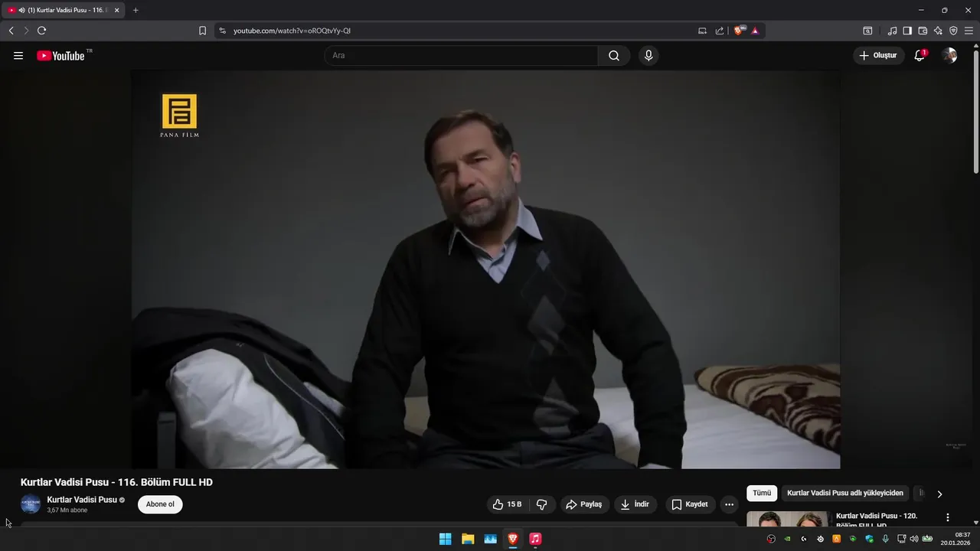Click the blue microphone tray icon
980x551 pixels.
886,539
